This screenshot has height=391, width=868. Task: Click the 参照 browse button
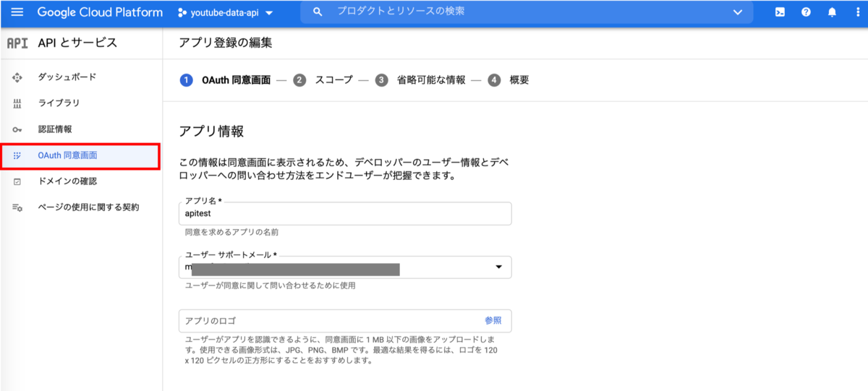tap(493, 321)
